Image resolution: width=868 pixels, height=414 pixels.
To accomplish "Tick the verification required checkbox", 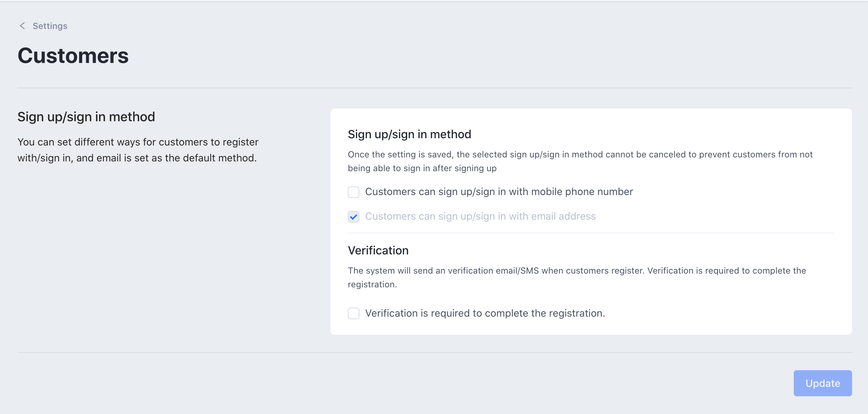I will pos(354,313).
